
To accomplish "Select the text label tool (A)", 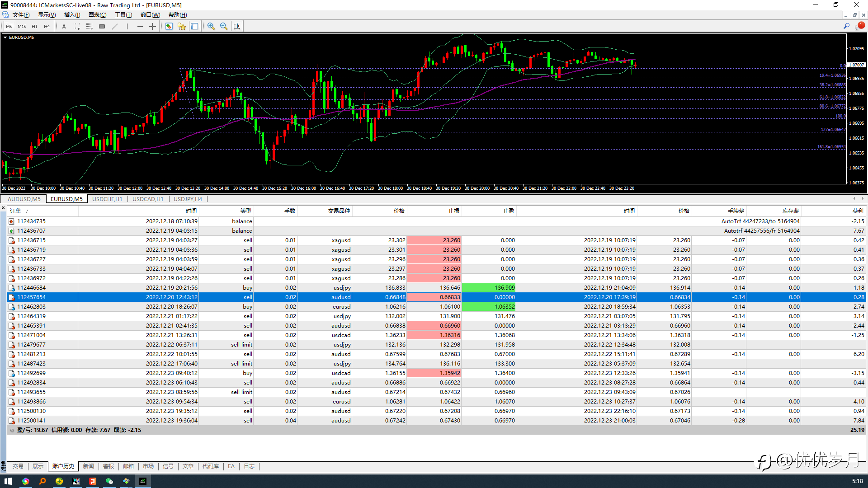I will pyautogui.click(x=64, y=26).
